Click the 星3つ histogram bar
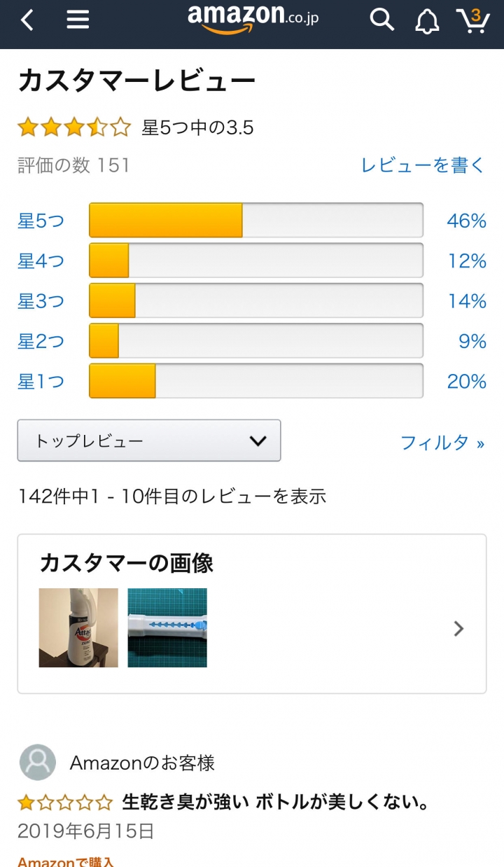The height and width of the screenshot is (867, 504). (256, 301)
